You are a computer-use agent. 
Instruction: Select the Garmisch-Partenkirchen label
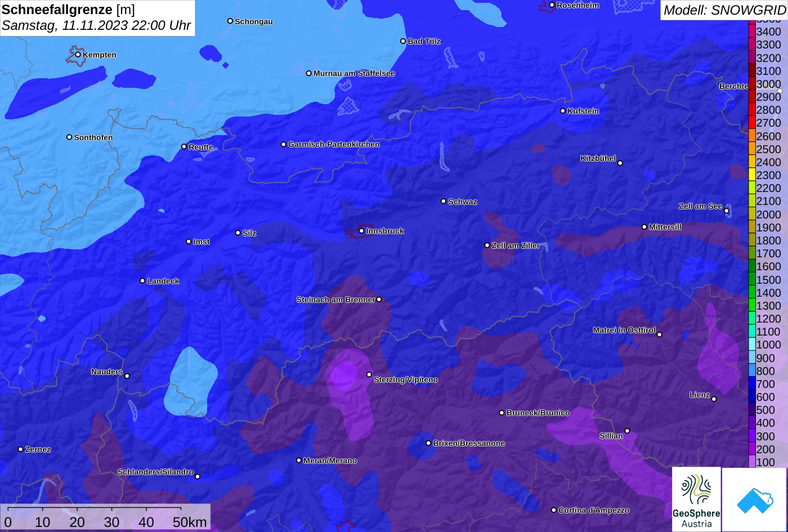tap(334, 144)
